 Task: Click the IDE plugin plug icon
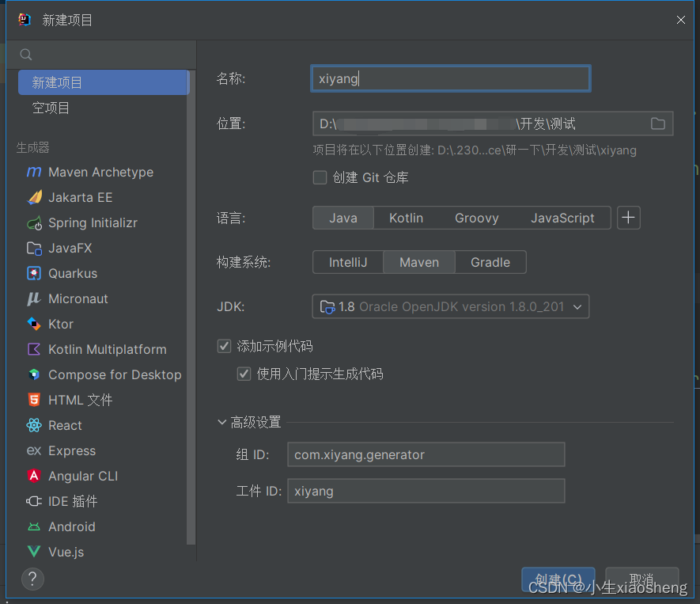(34, 501)
